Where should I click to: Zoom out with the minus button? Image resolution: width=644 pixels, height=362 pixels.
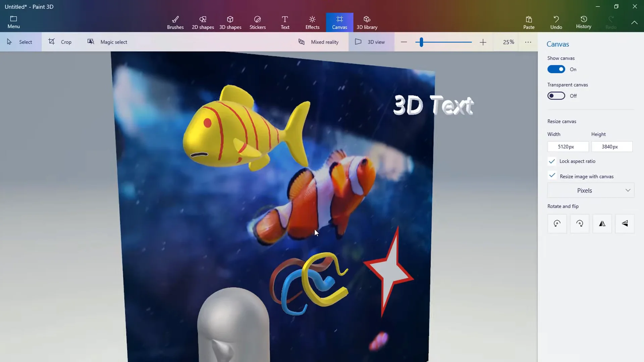pos(404,42)
